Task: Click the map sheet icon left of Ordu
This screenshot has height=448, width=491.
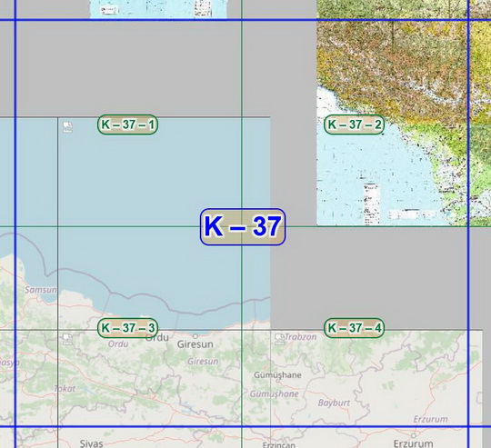Action: tap(67, 339)
